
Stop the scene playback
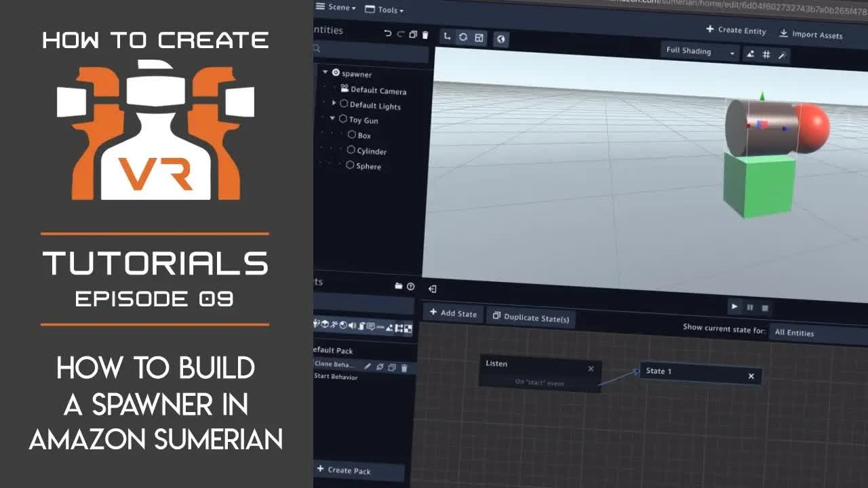(765, 308)
